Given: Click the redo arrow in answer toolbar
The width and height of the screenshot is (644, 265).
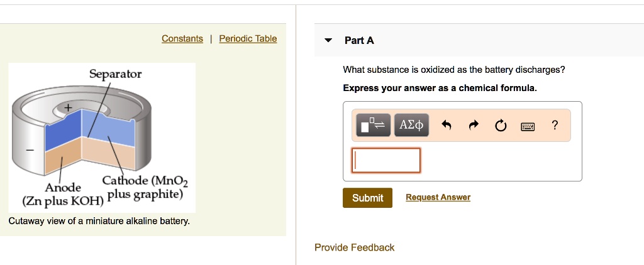Looking at the screenshot, I should [x=474, y=125].
